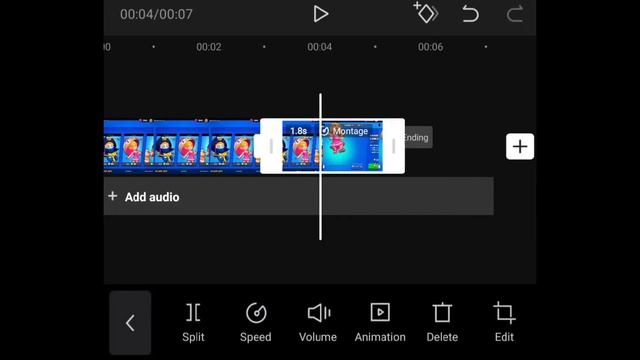
Task: Add a keyframe with the diamond icon
Action: [x=426, y=13]
